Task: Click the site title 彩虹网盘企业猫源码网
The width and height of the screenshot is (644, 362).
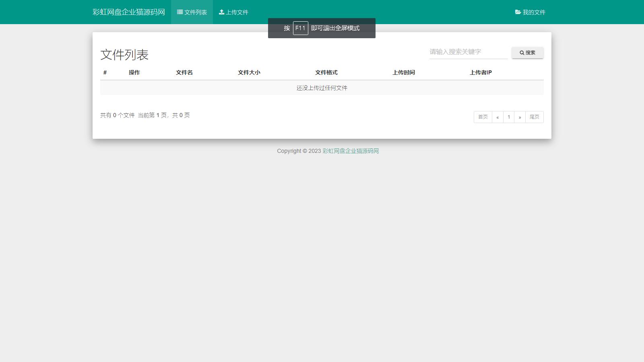Action: 128,12
